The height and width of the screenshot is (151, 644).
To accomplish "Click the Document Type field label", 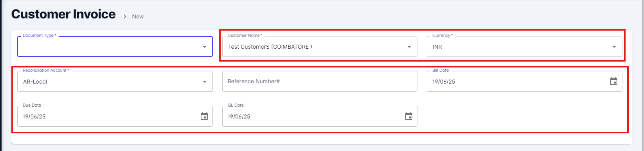I will pos(39,35).
